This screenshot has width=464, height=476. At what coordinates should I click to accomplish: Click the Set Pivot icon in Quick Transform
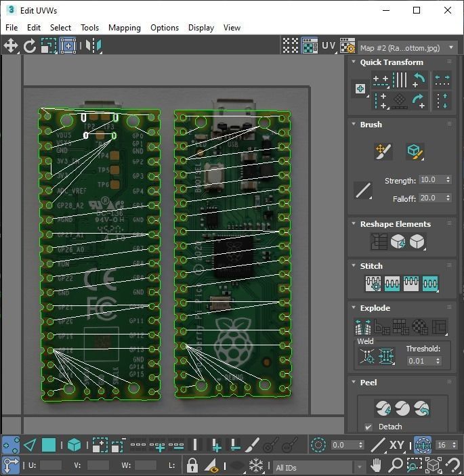point(360,89)
